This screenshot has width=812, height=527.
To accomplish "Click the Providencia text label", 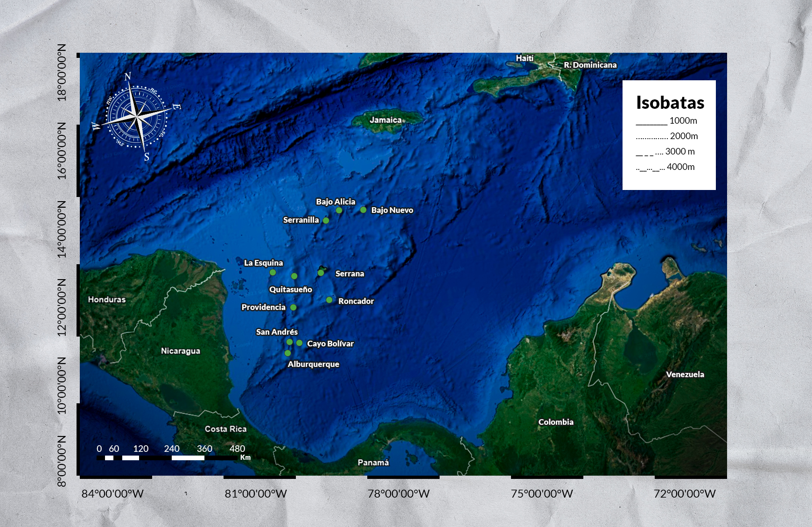I will 263,307.
